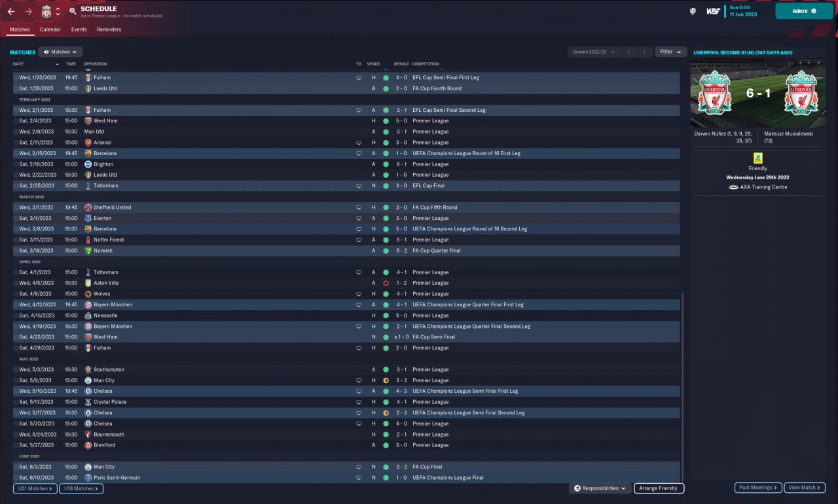Open the Matches view dropdown
Viewport: 838px width, 504px height.
[x=60, y=52]
